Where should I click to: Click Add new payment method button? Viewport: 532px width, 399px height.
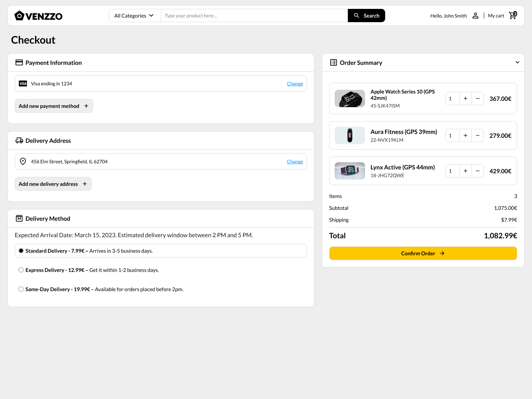point(54,106)
